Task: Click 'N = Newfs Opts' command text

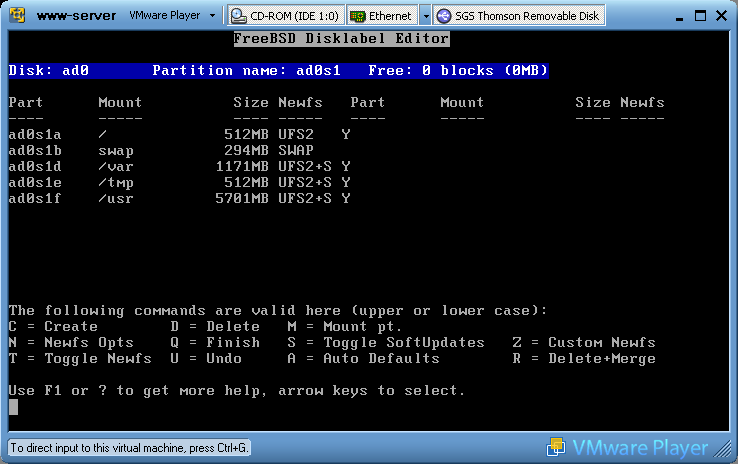Action: [x=71, y=343]
